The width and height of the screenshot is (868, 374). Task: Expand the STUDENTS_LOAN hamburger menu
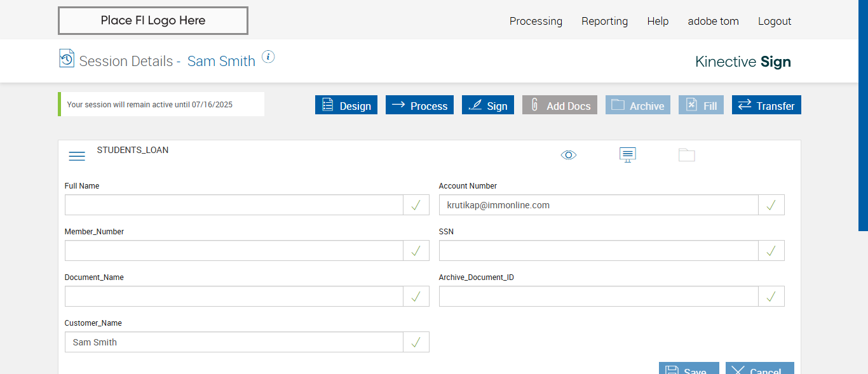click(x=77, y=156)
